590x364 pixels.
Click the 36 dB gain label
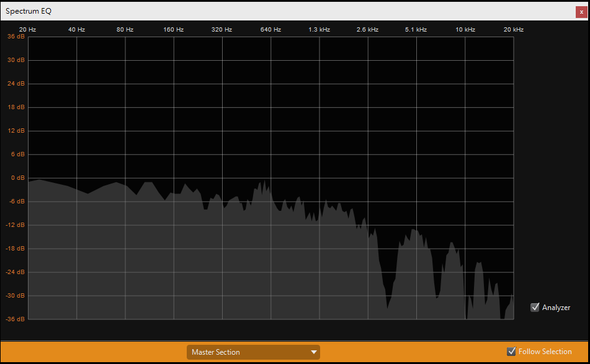coord(16,37)
